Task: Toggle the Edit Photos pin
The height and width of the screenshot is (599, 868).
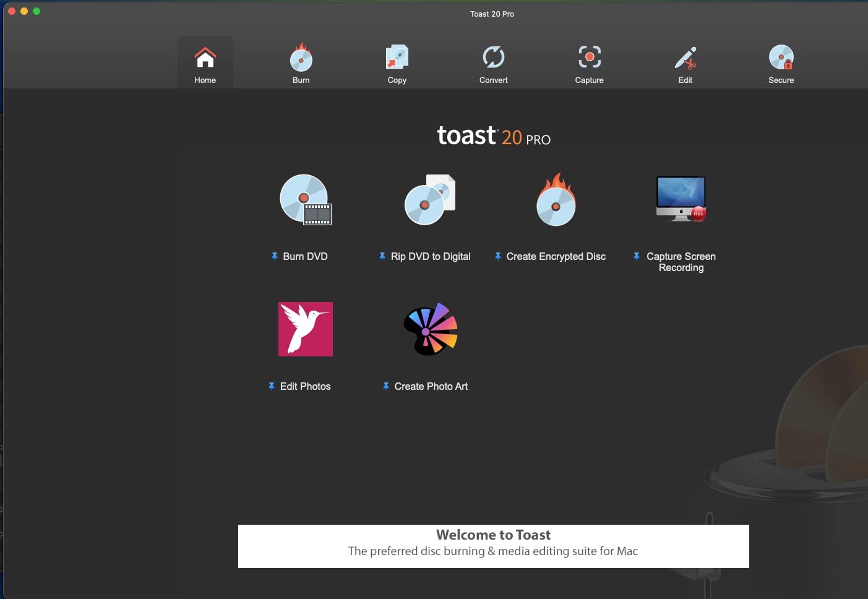Action: pyautogui.click(x=272, y=386)
